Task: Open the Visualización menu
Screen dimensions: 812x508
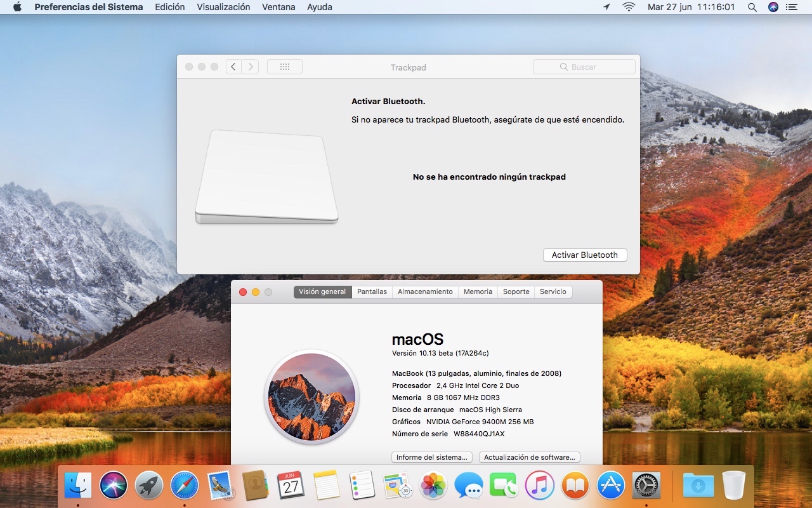Action: click(x=223, y=7)
